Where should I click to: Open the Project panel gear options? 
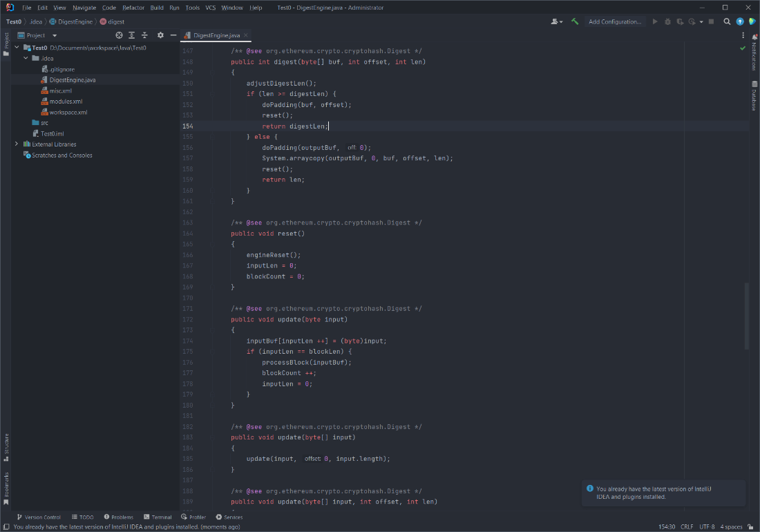[x=160, y=35]
